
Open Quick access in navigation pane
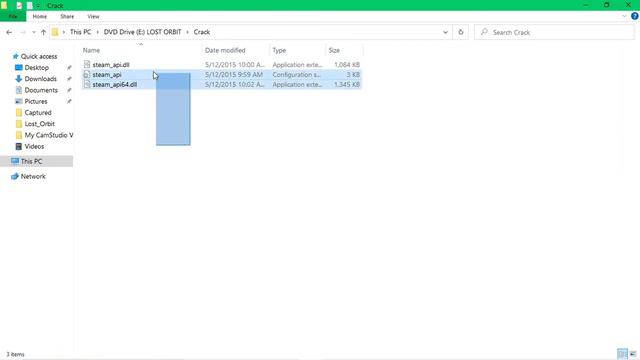[x=39, y=56]
